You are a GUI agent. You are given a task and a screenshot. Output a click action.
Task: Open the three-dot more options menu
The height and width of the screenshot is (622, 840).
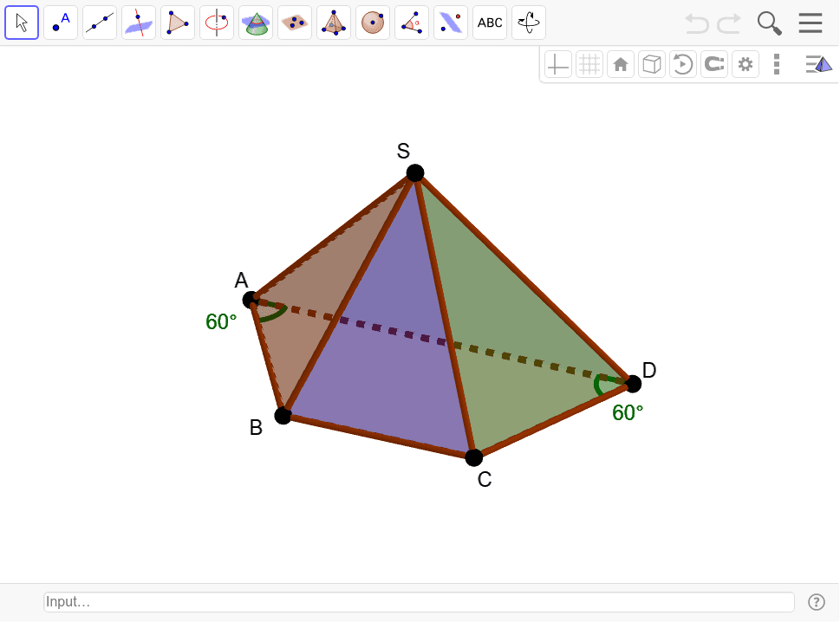[777, 65]
